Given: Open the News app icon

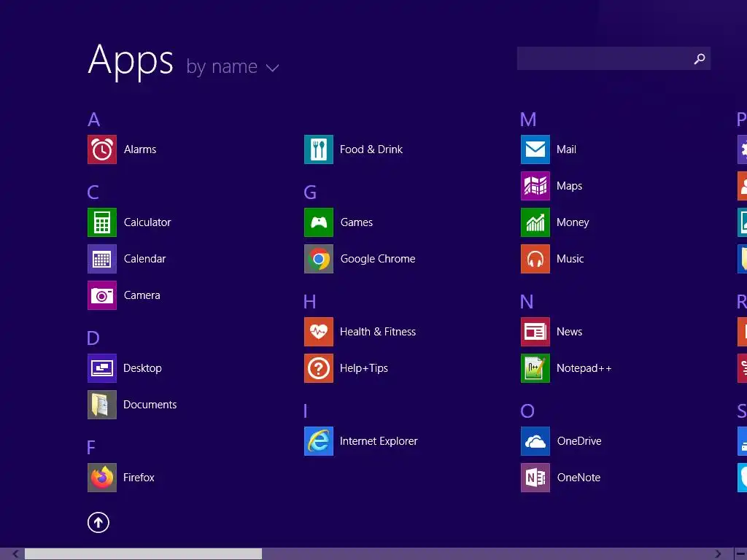Looking at the screenshot, I should [x=535, y=332].
